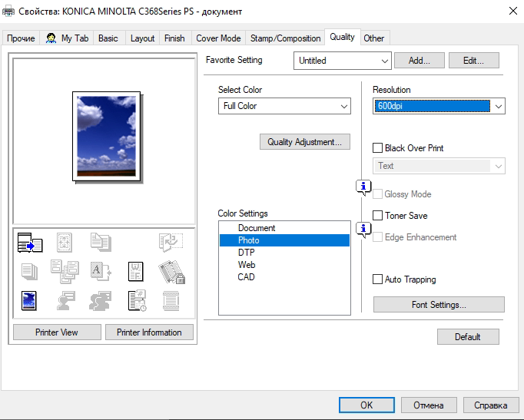Switch to the Layout tab
Image resolution: width=524 pixels, height=420 pixels.
[x=142, y=38]
